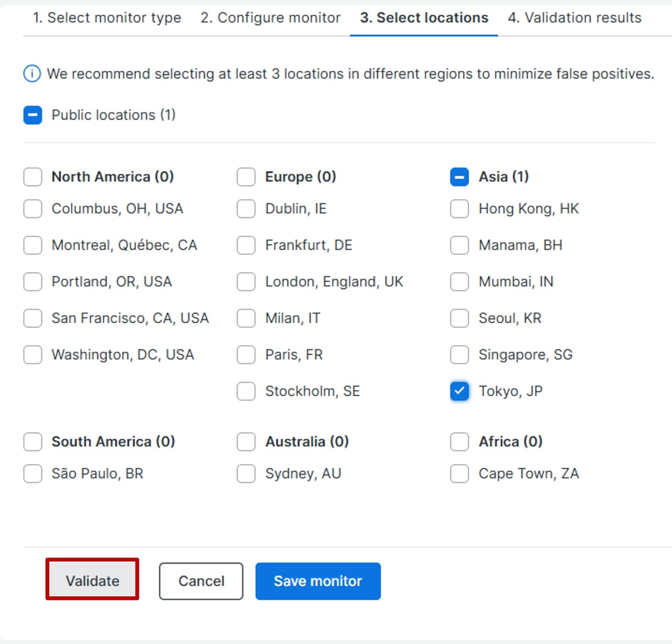Image resolution: width=672 pixels, height=644 pixels.
Task: Check the Columbus, OH, USA location
Action: pos(33,209)
